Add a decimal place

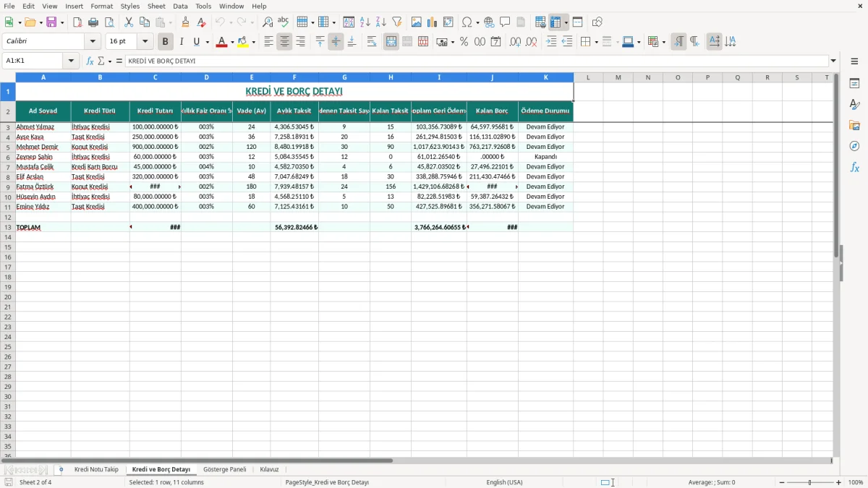point(515,42)
